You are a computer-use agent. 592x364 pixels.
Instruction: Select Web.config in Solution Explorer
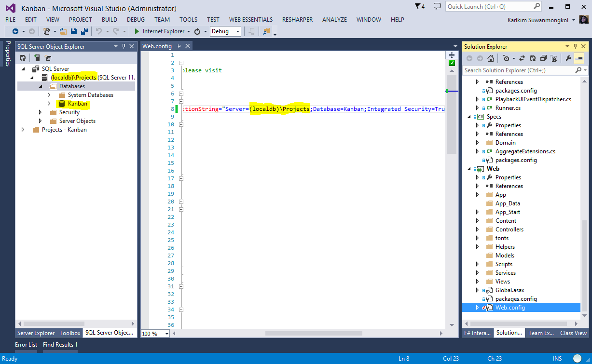click(510, 308)
